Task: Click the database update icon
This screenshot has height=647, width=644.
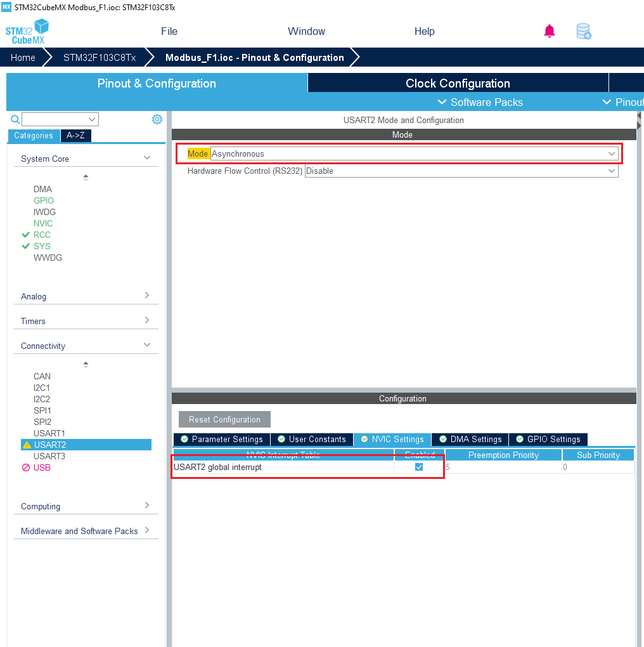Action: pyautogui.click(x=583, y=31)
